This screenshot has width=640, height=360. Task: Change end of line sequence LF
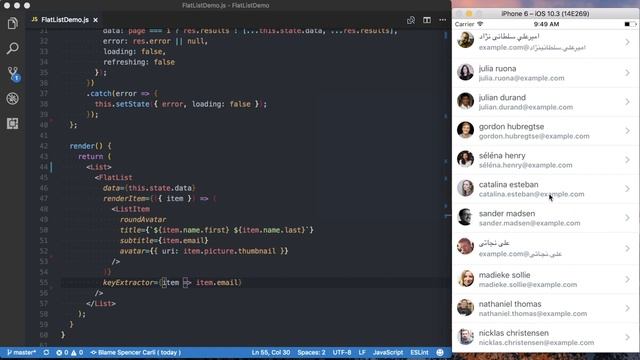click(362, 352)
